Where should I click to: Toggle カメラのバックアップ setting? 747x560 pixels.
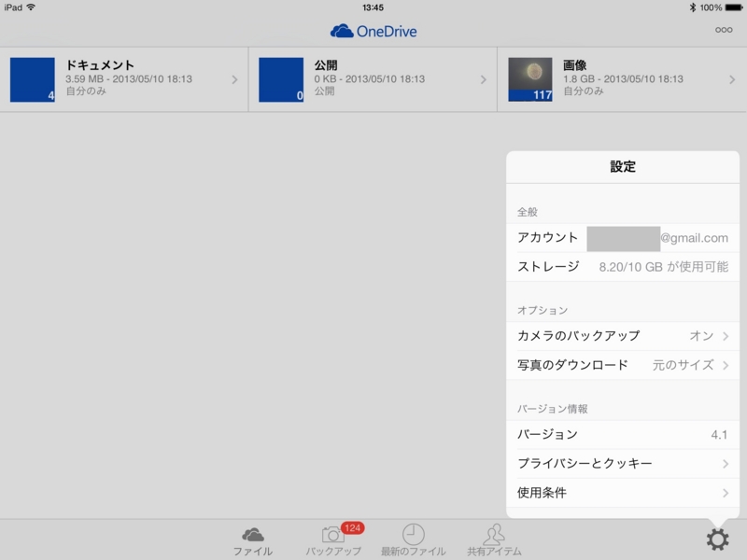[616, 335]
